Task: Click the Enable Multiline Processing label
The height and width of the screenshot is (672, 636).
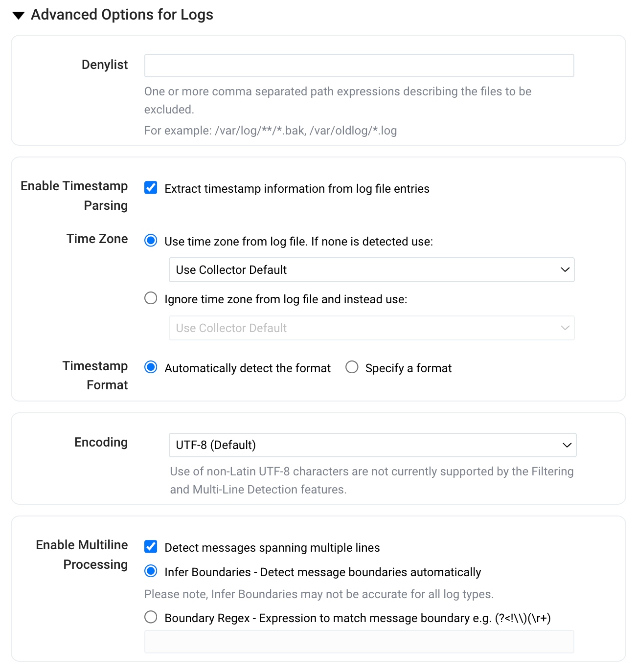Action: coord(81,554)
